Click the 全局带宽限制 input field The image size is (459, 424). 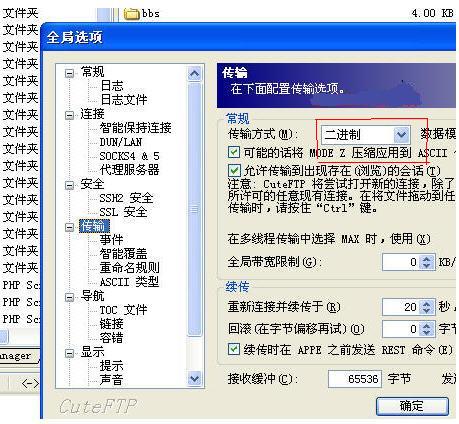tap(402, 262)
